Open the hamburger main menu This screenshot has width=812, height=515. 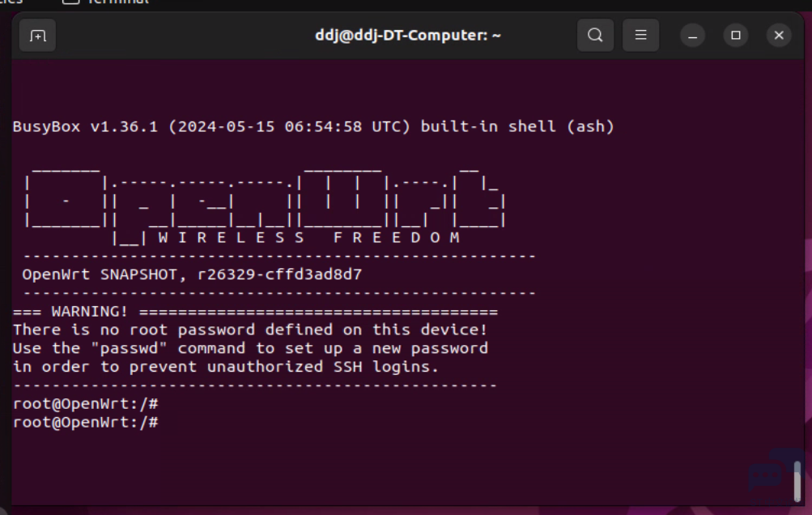(640, 36)
